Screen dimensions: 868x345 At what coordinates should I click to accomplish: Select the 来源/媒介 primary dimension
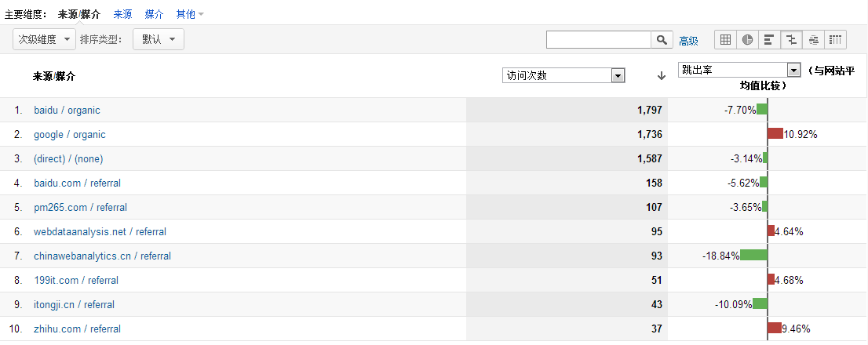coord(79,14)
